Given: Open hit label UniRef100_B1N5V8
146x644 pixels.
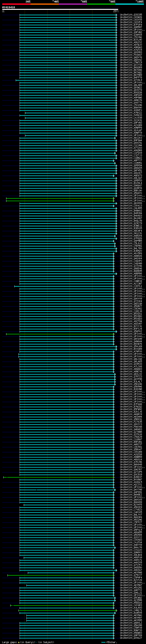Looking at the screenshot, I should click(x=131, y=613).
